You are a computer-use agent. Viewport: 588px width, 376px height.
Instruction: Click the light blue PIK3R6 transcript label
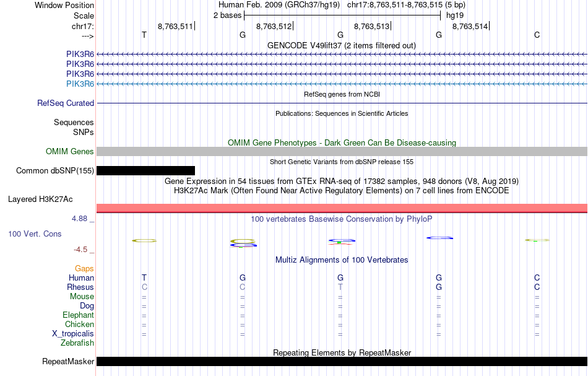pos(80,84)
